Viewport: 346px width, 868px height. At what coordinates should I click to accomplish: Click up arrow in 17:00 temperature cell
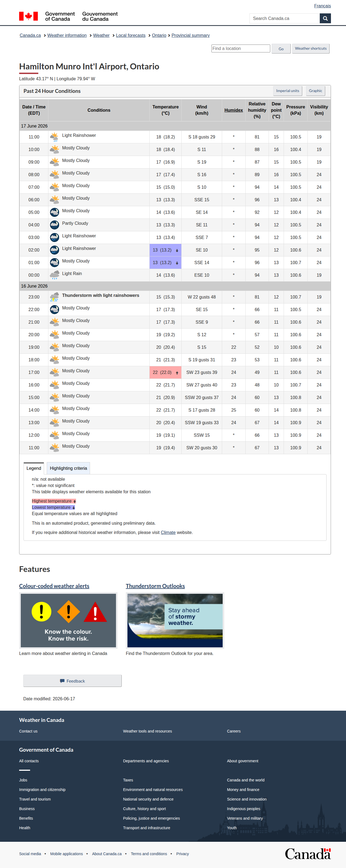(x=177, y=373)
